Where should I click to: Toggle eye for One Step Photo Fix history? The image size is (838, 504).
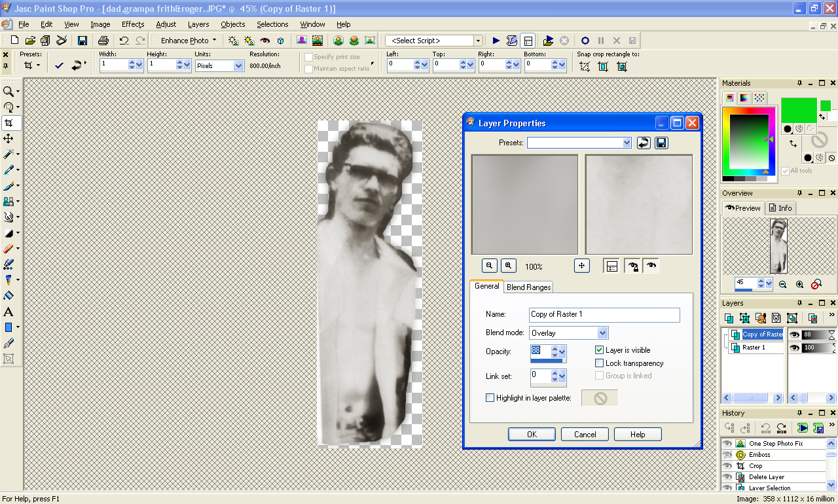tap(727, 444)
